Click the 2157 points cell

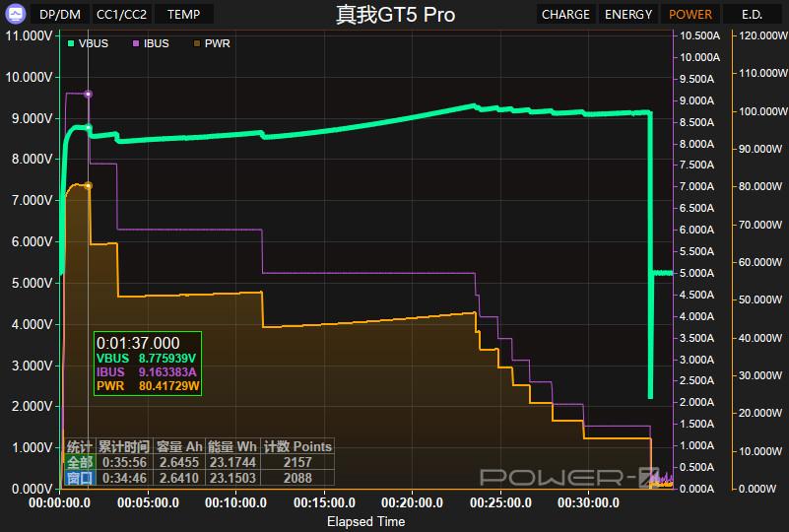tap(297, 462)
